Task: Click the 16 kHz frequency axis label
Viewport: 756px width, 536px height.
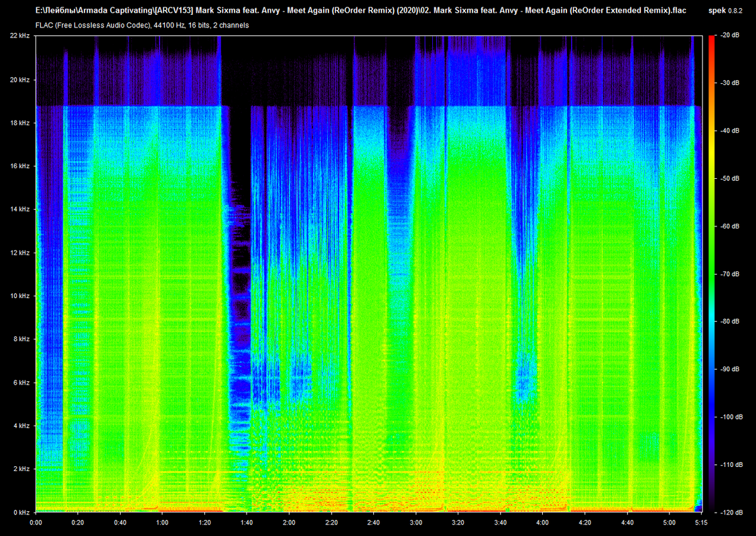Action: (19, 165)
